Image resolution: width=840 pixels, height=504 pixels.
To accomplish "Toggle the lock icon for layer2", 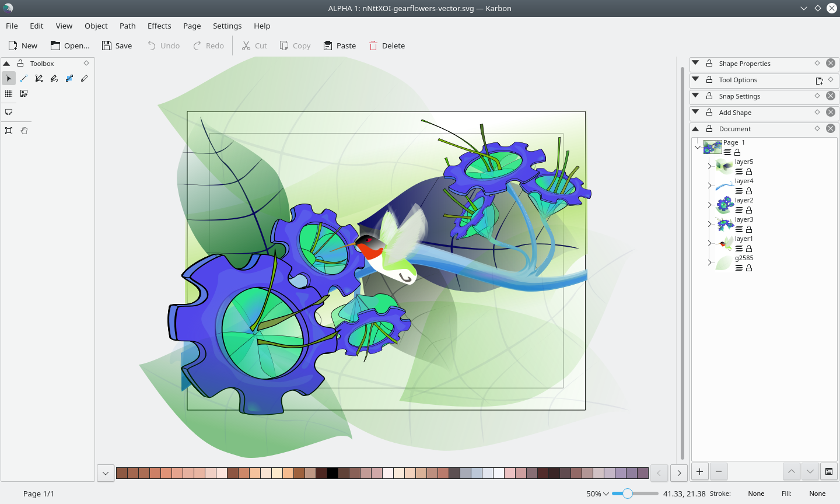I will point(749,210).
